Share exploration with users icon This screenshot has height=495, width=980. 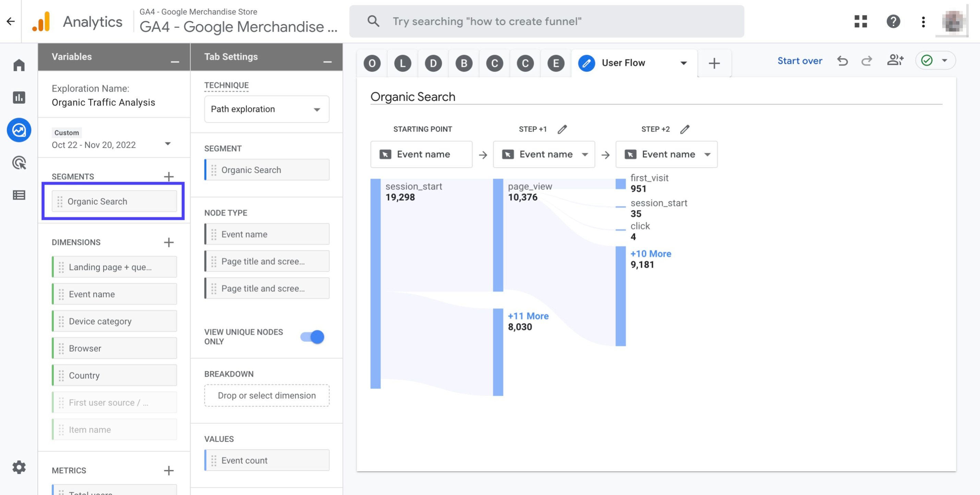point(895,60)
